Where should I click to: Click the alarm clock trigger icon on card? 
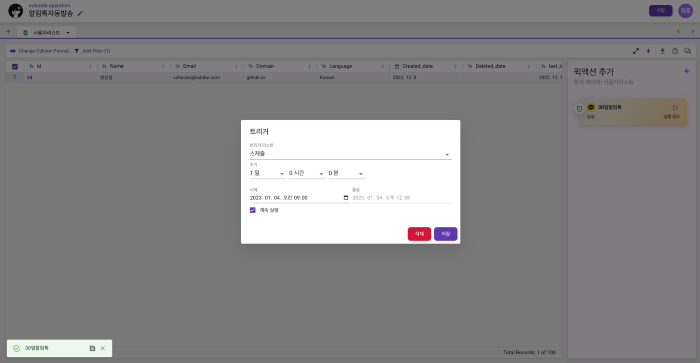point(579,108)
